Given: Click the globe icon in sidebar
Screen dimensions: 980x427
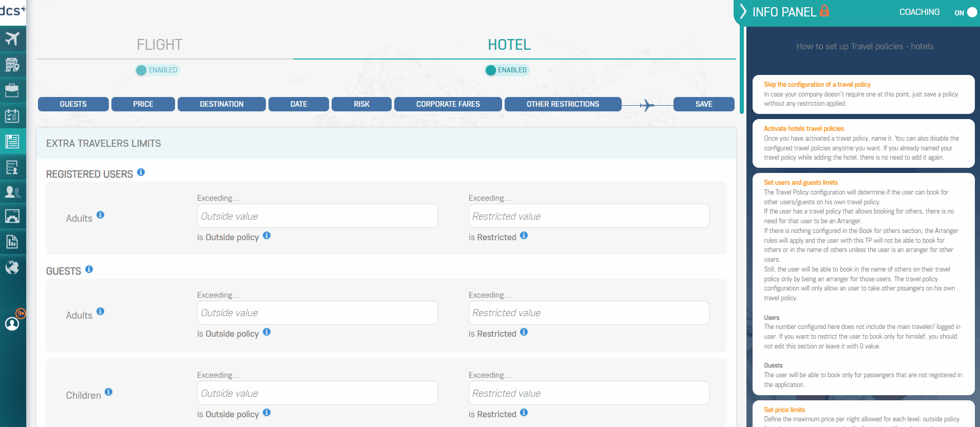Looking at the screenshot, I should click(12, 267).
